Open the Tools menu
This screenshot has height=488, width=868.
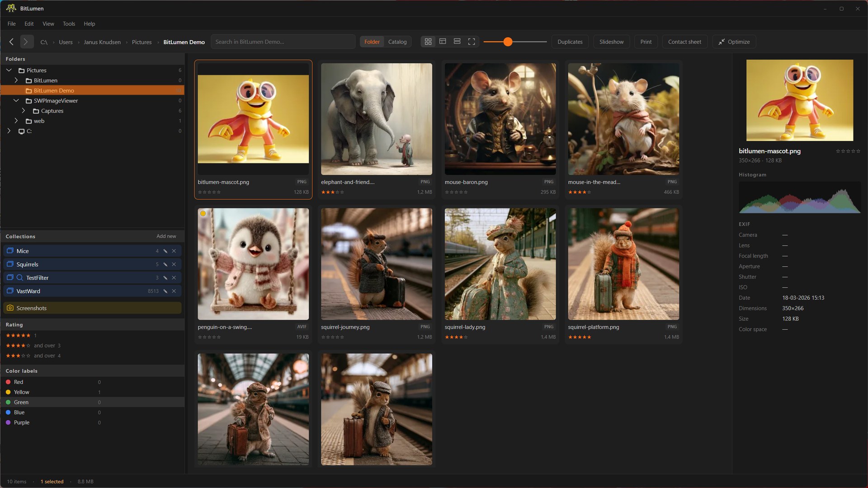tap(69, 23)
